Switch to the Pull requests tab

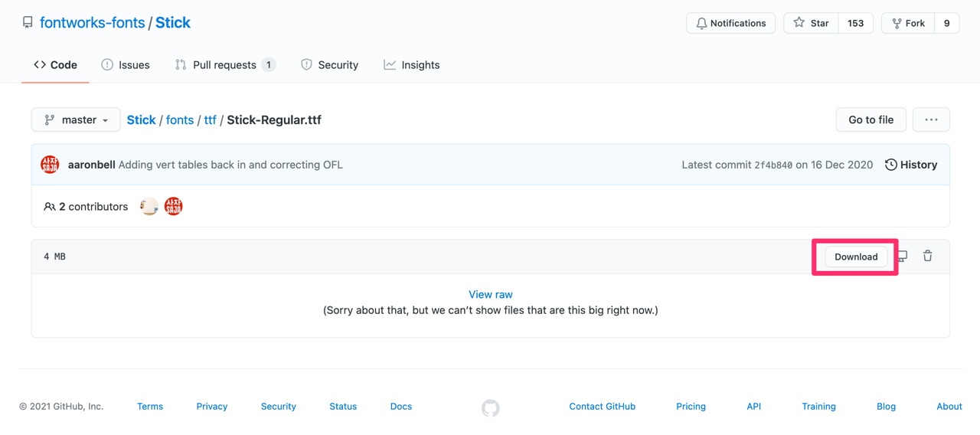point(224,65)
